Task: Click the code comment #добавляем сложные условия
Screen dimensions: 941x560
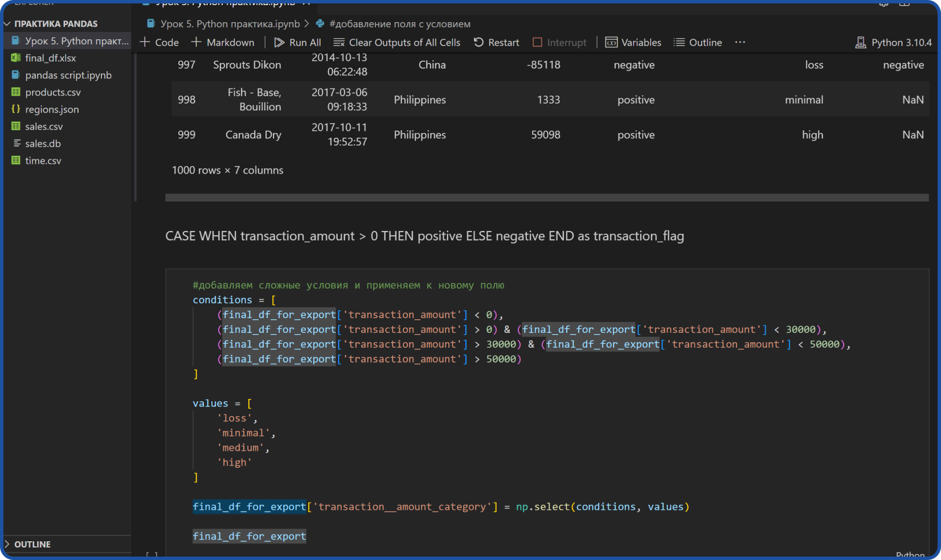Action: click(x=349, y=285)
